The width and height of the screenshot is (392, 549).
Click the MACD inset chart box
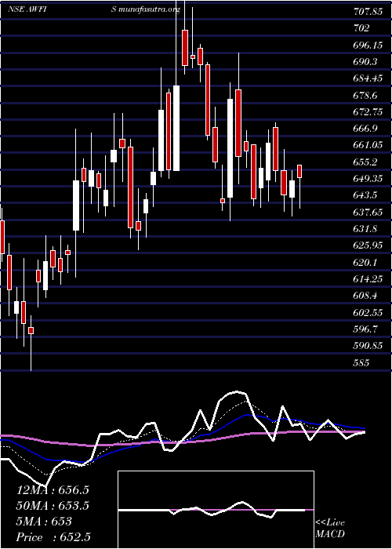(x=216, y=510)
